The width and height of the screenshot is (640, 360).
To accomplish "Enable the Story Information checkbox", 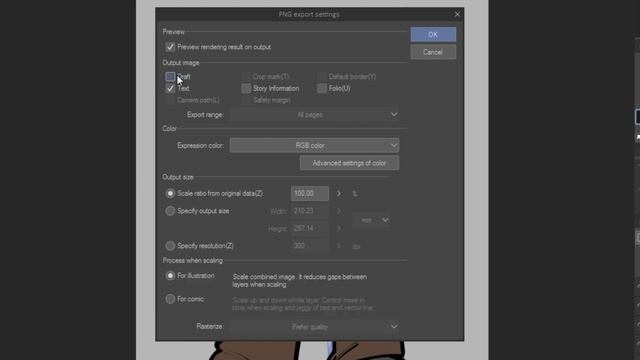I will [x=246, y=89].
